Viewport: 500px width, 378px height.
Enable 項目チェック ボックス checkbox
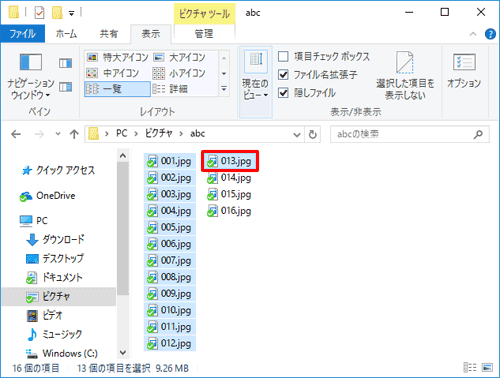pyautogui.click(x=283, y=57)
